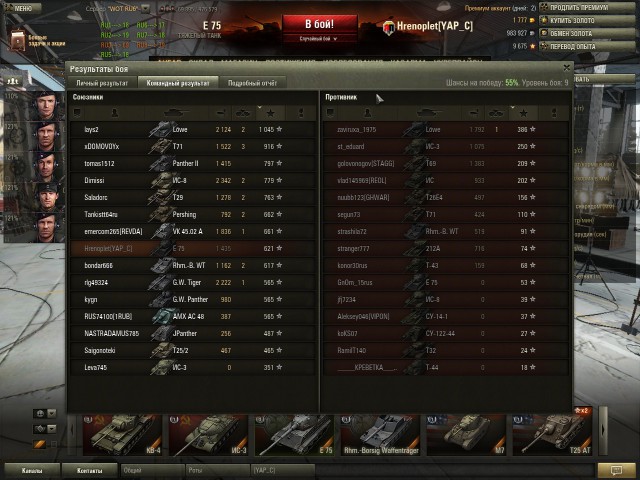Select enemy vlad145969[REDL] row
This screenshot has width=640, height=480.
click(x=446, y=180)
